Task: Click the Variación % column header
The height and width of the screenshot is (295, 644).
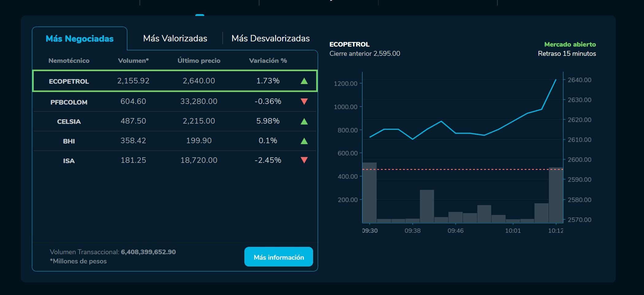Action: click(268, 61)
